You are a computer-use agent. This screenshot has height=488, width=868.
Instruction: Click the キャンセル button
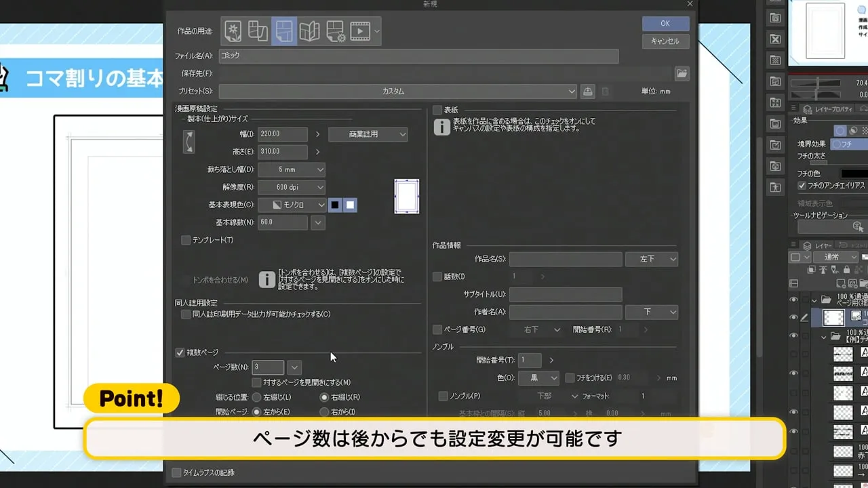pyautogui.click(x=665, y=41)
